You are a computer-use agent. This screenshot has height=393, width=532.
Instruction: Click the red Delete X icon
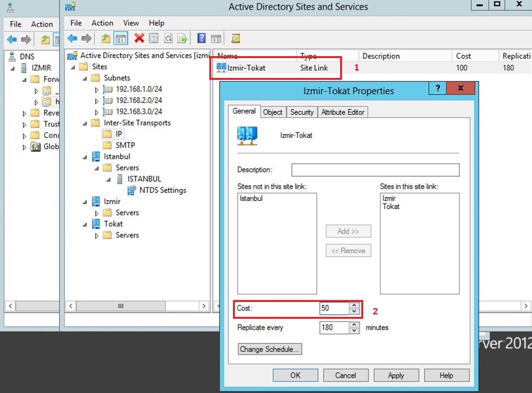(139, 39)
